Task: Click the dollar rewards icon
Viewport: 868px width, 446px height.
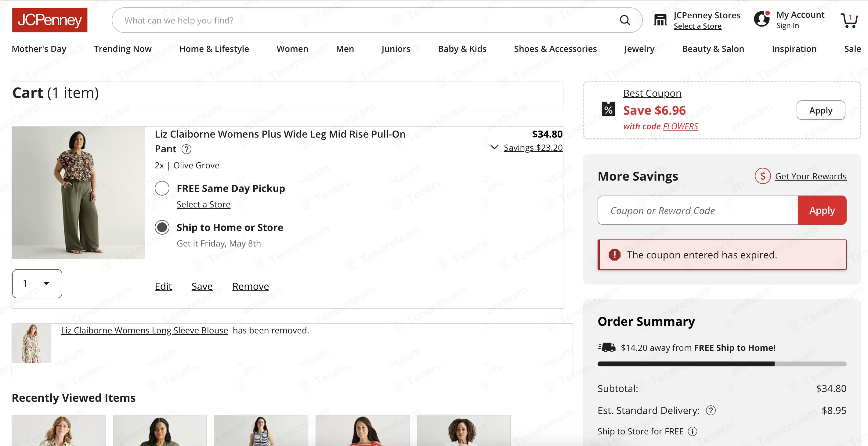Action: pyautogui.click(x=762, y=176)
